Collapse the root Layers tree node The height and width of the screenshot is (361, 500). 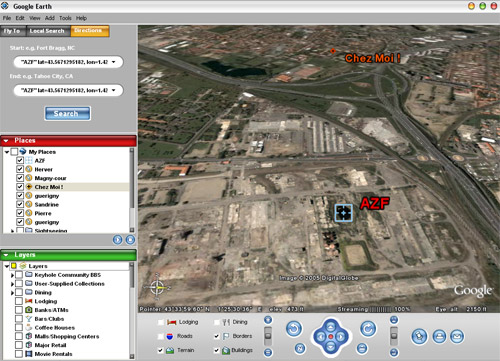coord(7,266)
